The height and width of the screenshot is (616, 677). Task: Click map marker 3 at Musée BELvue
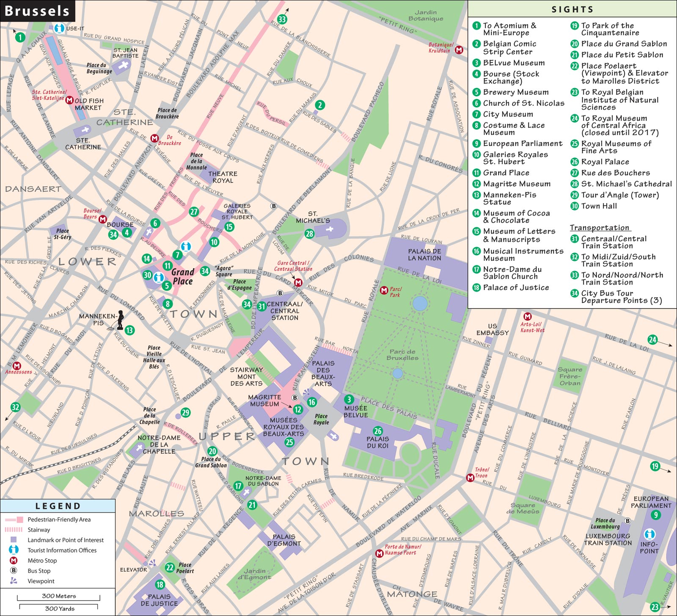pos(349,399)
